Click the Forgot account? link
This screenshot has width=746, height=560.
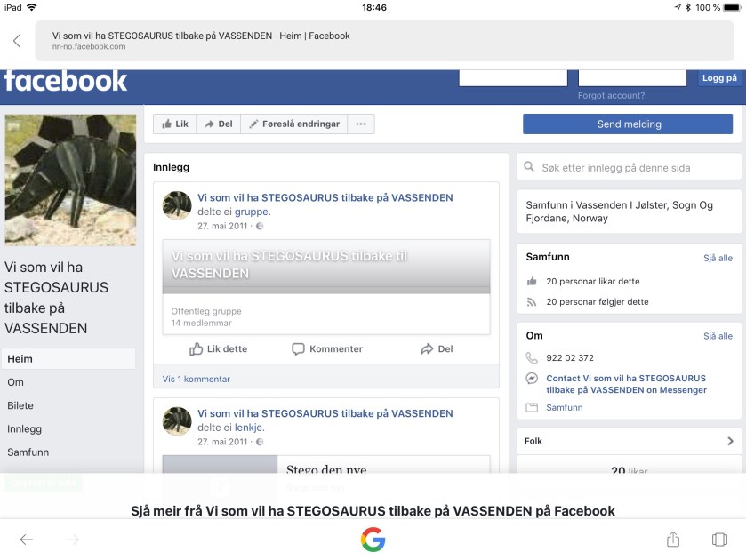[x=611, y=95]
